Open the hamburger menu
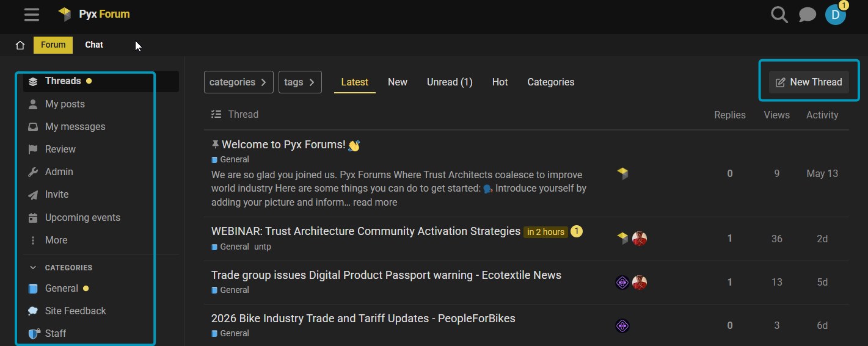This screenshot has width=868, height=346. click(x=32, y=14)
